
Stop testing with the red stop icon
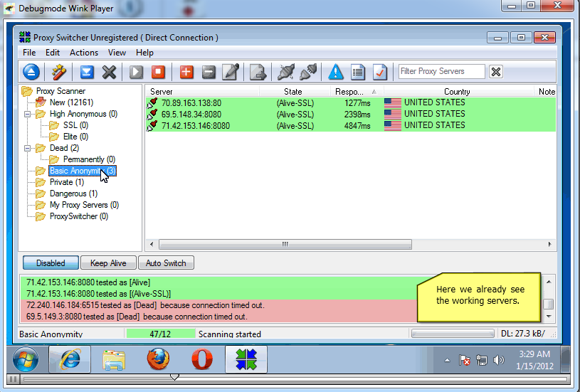point(158,72)
